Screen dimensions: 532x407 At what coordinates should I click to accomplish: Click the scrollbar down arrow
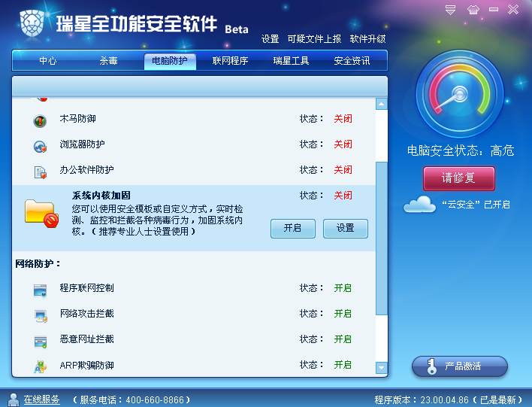coord(382,367)
